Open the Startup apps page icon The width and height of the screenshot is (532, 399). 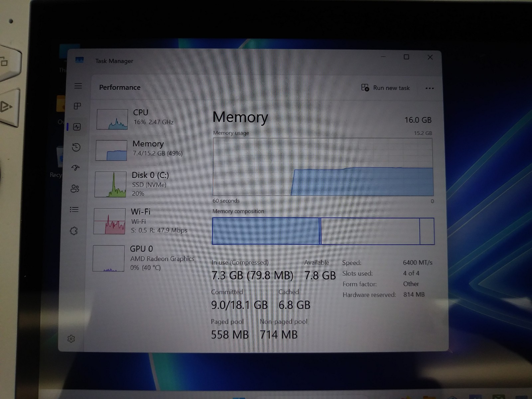[x=75, y=168]
